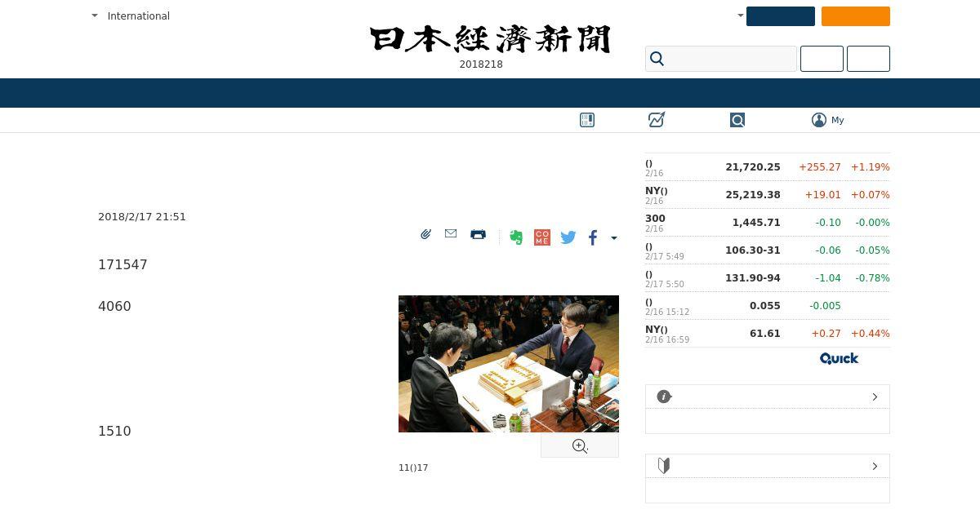The height and width of the screenshot is (514, 980).
Task: Open the newspaper viewer grid icon
Action: (x=587, y=120)
